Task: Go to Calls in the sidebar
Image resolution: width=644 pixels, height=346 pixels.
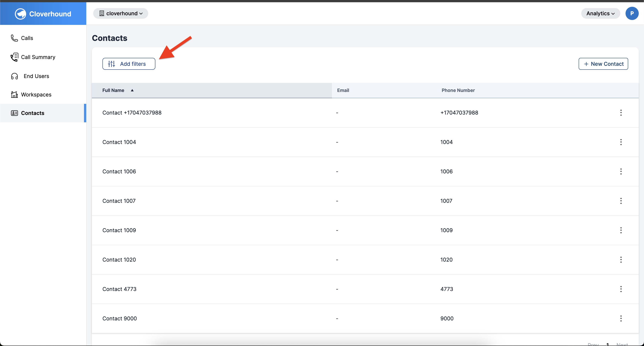Action: 43,38
